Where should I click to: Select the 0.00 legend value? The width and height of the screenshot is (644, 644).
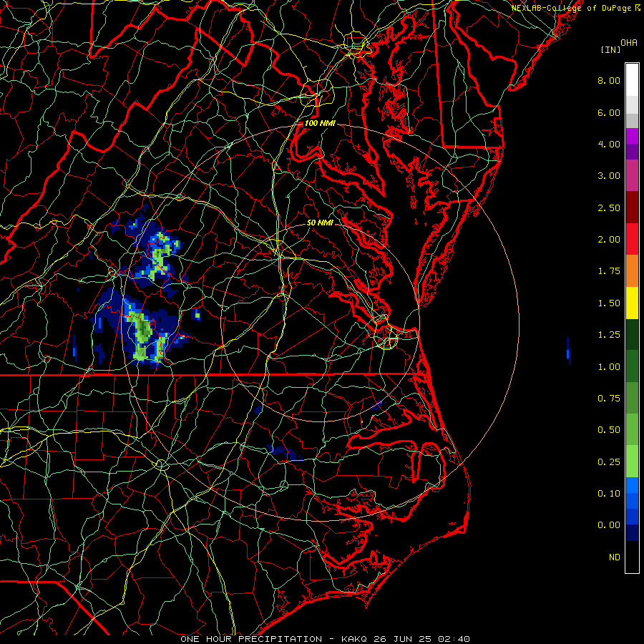point(609,525)
